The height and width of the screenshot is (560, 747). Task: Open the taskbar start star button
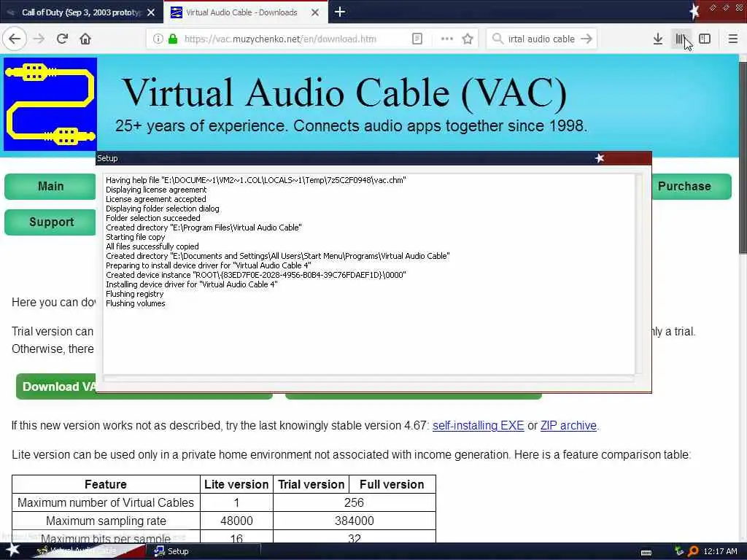point(12,550)
